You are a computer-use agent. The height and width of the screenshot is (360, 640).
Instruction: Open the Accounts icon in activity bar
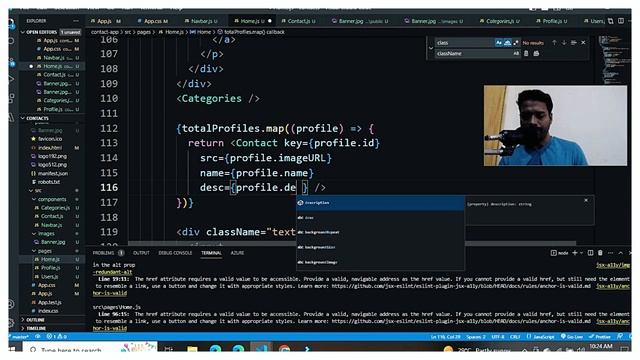[x=11, y=304]
